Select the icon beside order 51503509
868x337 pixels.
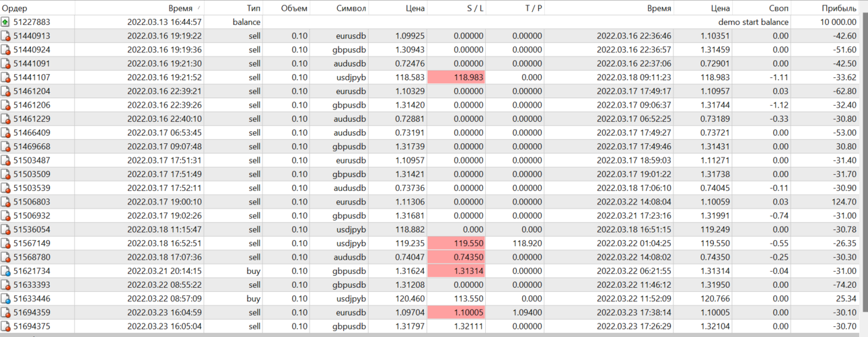point(5,174)
